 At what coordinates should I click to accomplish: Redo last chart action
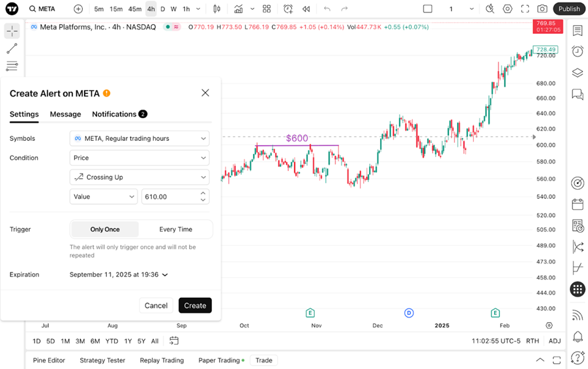click(344, 8)
